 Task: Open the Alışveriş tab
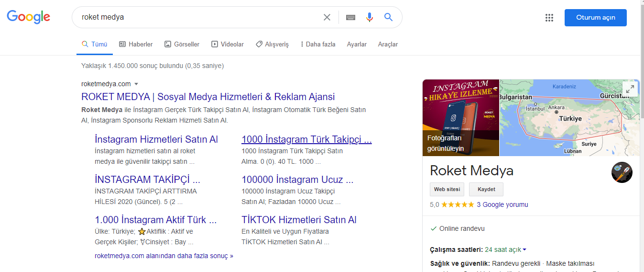(x=272, y=44)
